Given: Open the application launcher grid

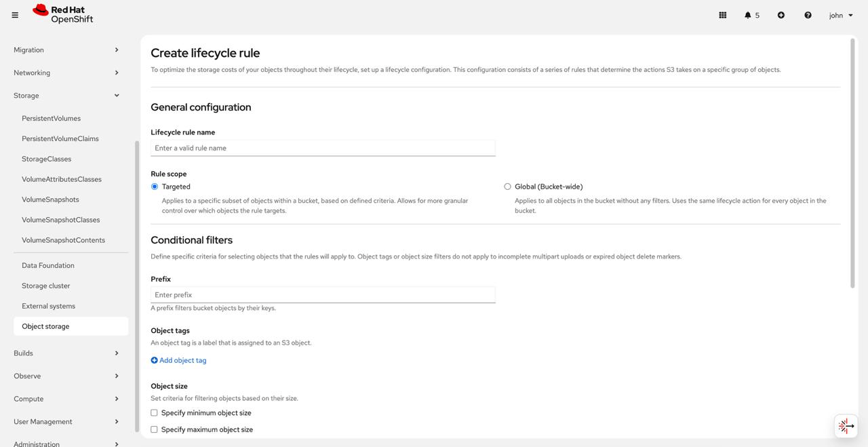Looking at the screenshot, I should pos(723,15).
